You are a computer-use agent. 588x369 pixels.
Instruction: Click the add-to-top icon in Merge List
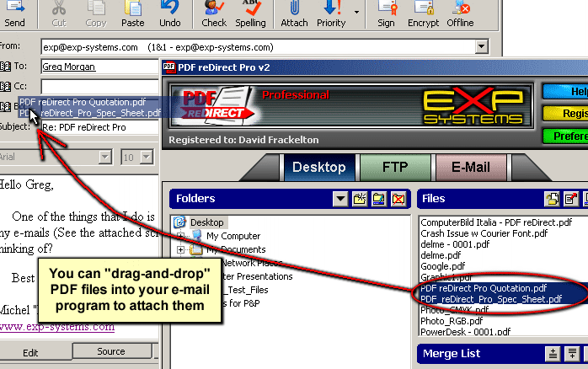[x=553, y=354]
